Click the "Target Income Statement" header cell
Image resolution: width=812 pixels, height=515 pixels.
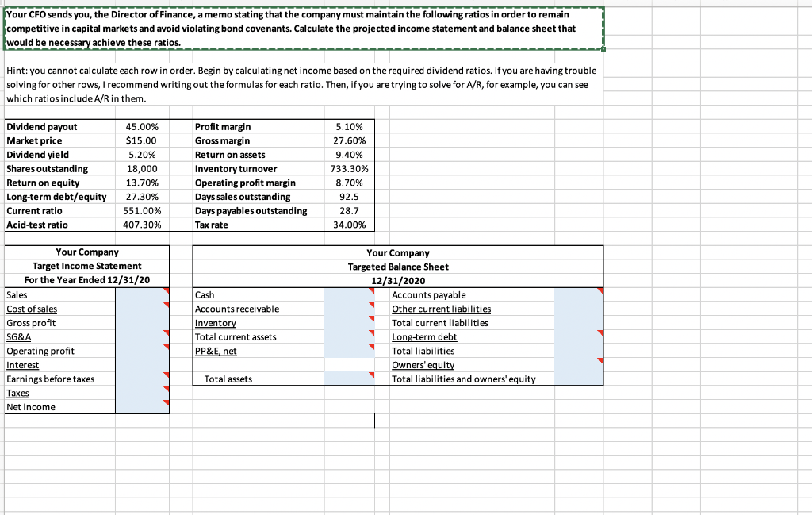[x=87, y=266]
